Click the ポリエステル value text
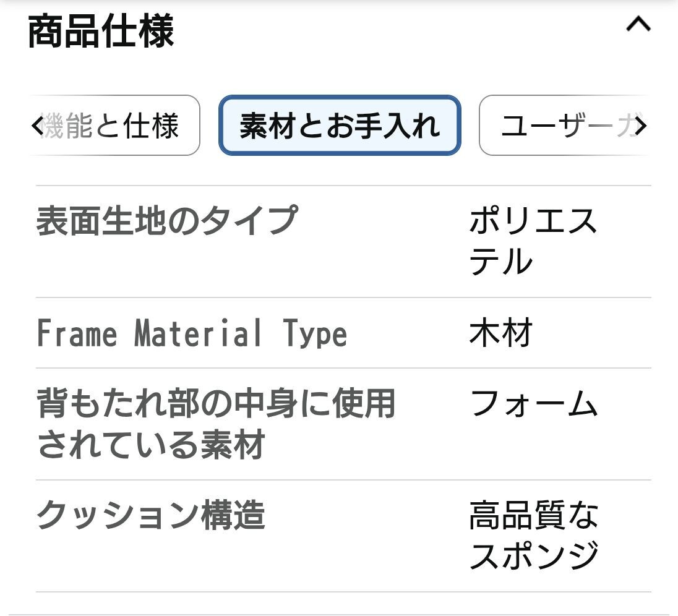 coord(532,241)
